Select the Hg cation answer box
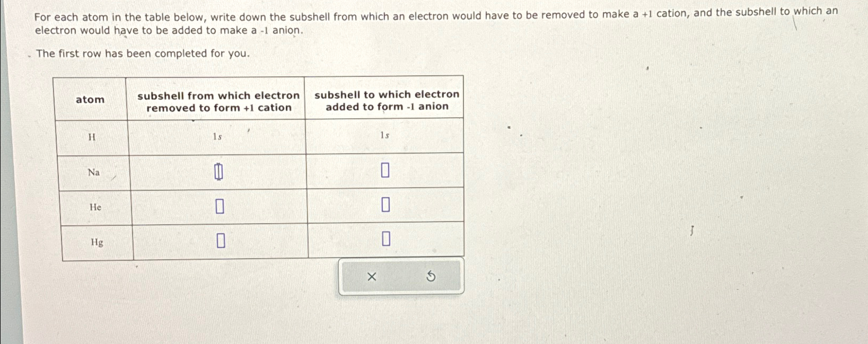Screen dimensions: 868x344 221,241
